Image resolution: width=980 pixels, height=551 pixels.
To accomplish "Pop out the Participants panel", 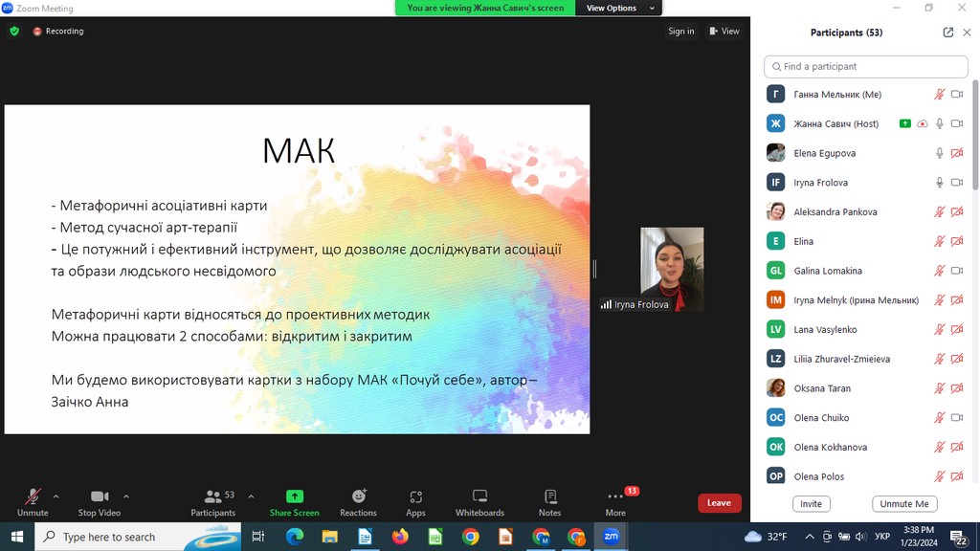I will pos(947,33).
